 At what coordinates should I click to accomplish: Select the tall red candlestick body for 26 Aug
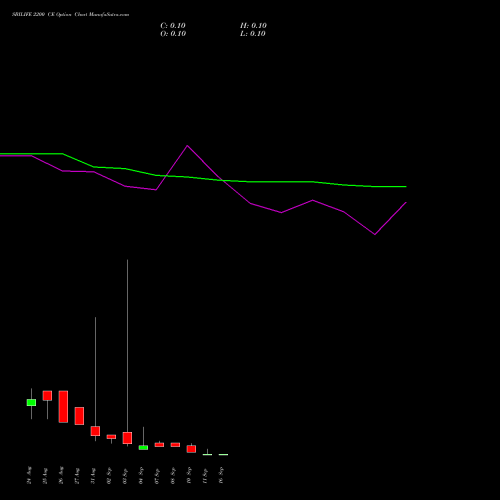[x=63, y=407]
